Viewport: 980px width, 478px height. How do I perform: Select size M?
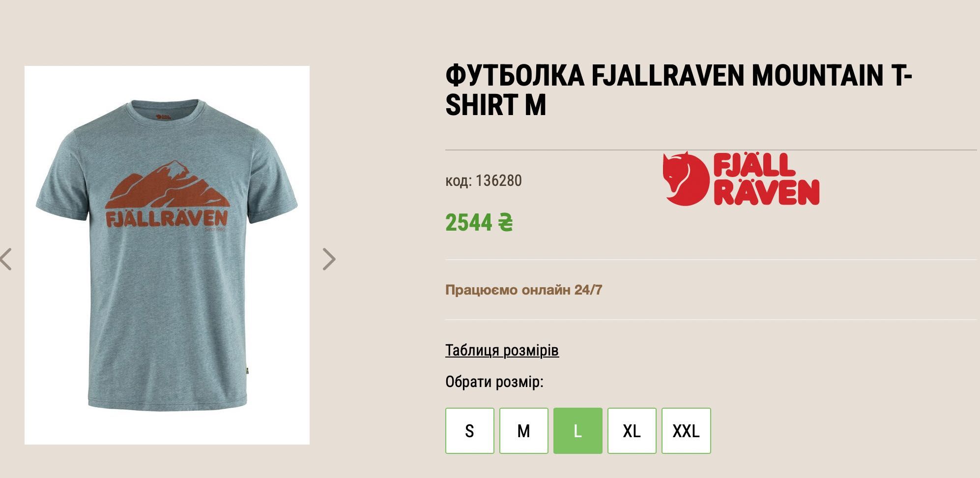pyautogui.click(x=524, y=431)
